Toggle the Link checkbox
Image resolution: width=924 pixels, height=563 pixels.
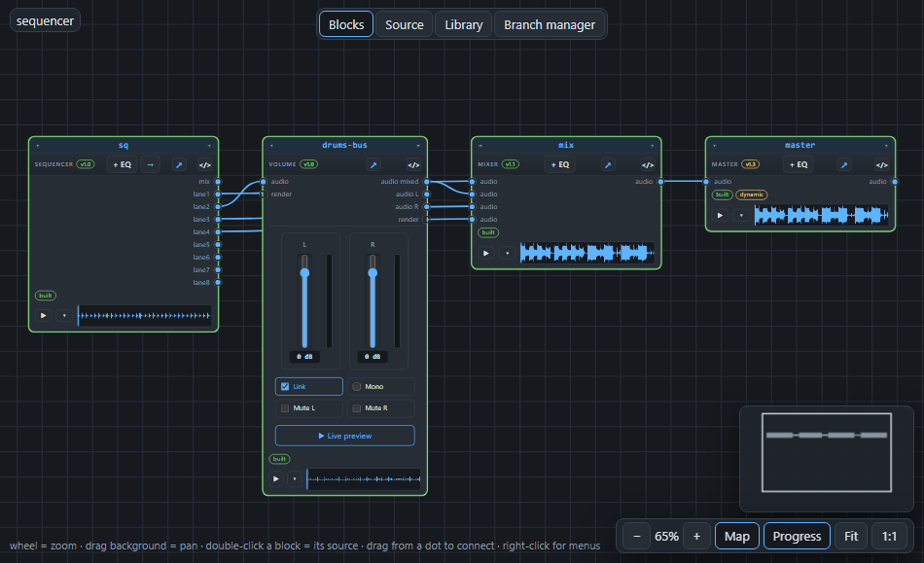tap(285, 386)
